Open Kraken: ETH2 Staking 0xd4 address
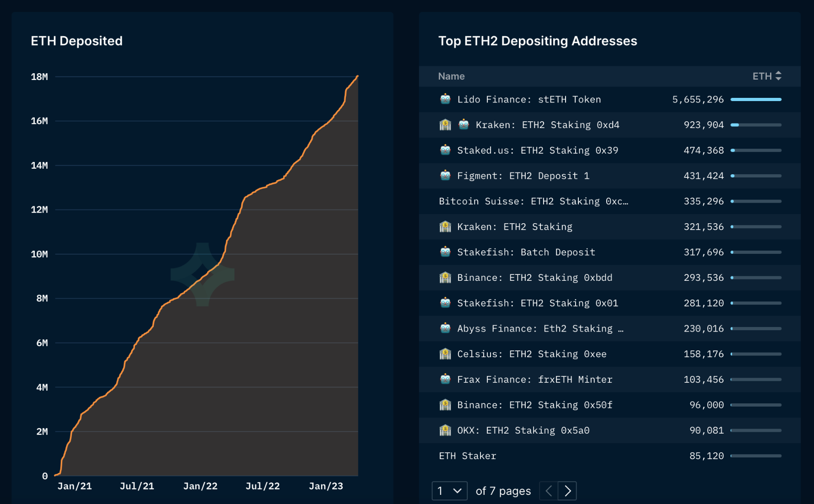Viewport: 814px width, 504px height. point(547,125)
